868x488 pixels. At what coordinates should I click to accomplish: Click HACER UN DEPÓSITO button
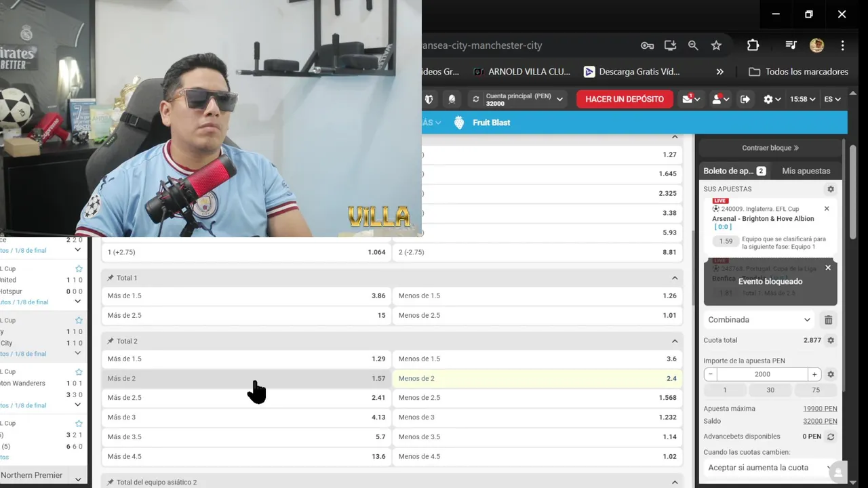(x=625, y=99)
